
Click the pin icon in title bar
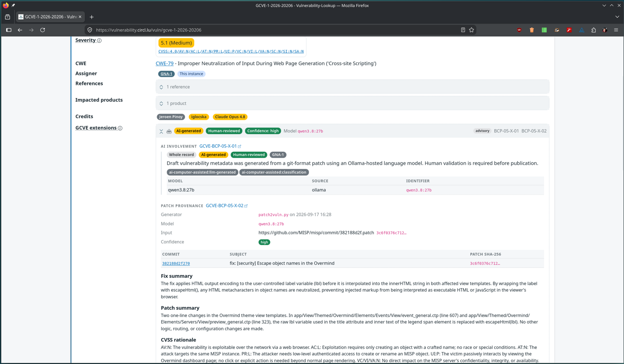[x=13, y=5]
